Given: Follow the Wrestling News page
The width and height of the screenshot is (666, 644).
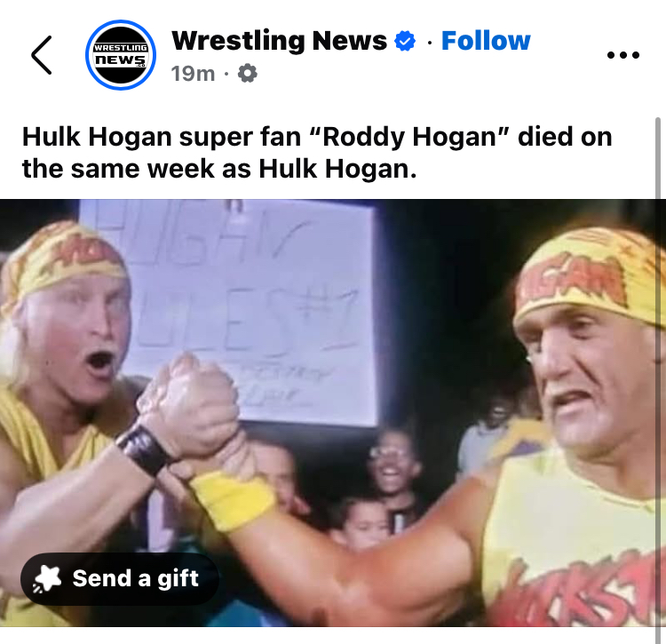Looking at the screenshot, I should pyautogui.click(x=486, y=41).
